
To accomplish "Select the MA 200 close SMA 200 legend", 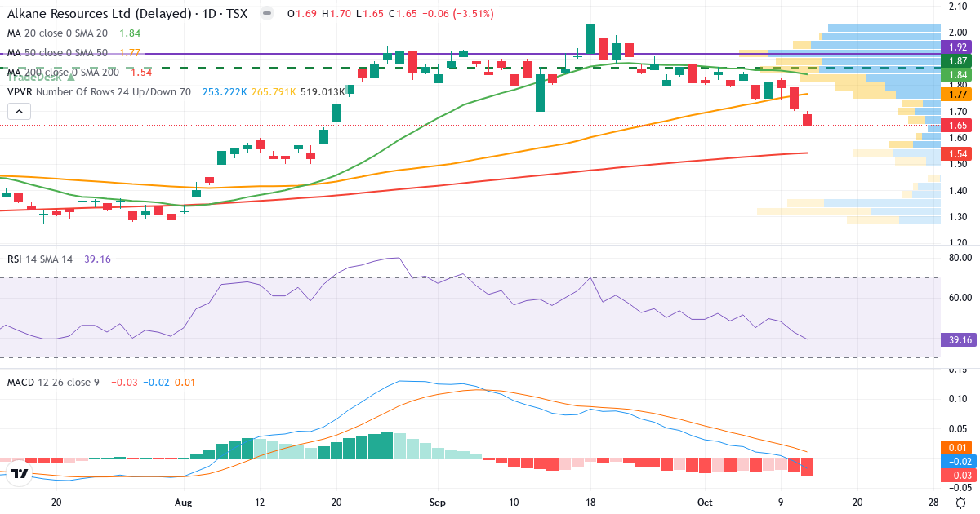I will [64, 73].
